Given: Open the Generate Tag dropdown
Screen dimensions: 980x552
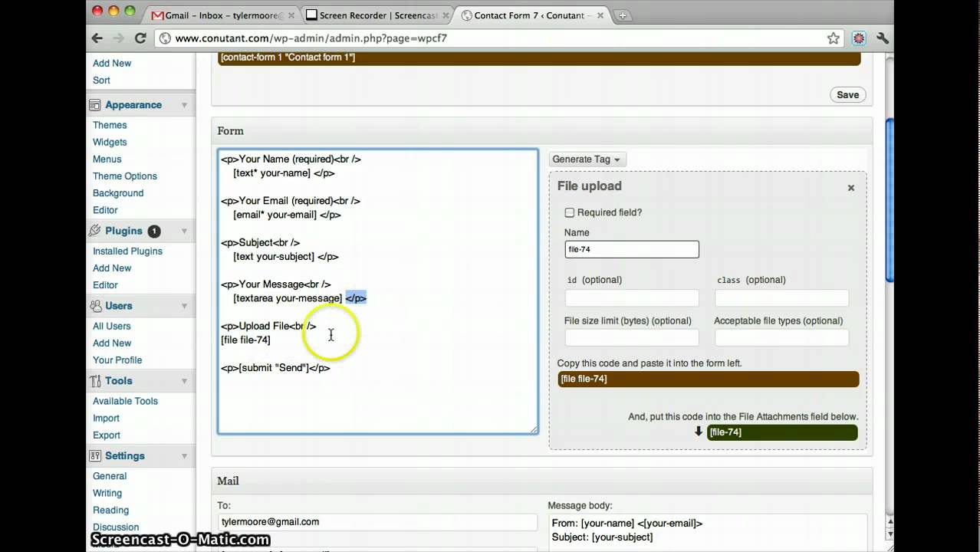Looking at the screenshot, I should [x=587, y=159].
